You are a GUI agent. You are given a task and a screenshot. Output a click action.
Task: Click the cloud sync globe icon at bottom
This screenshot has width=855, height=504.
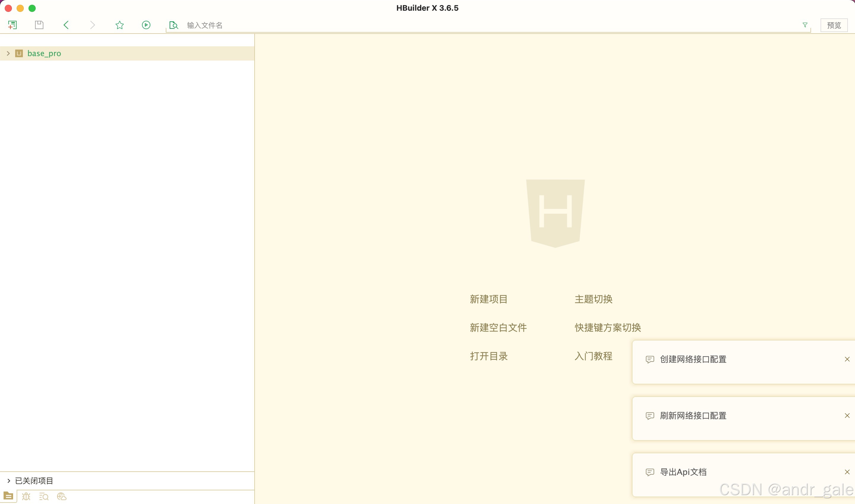[61, 496]
